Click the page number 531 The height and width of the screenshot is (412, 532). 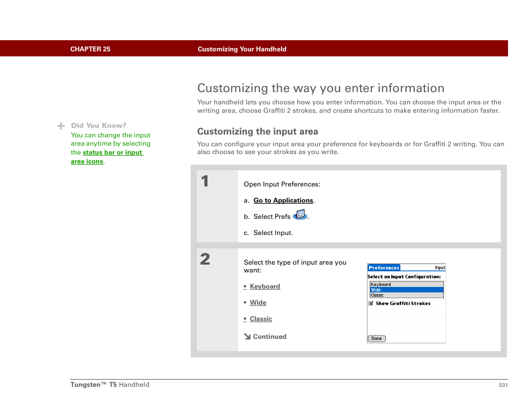pos(503,385)
